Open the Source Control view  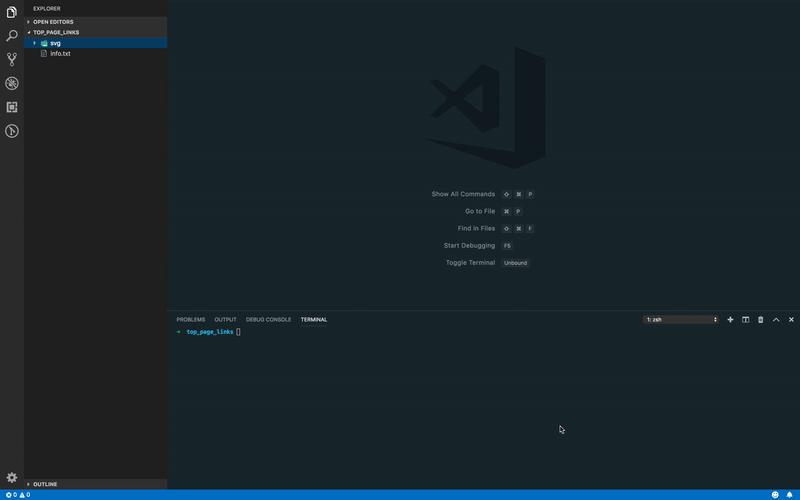point(12,59)
